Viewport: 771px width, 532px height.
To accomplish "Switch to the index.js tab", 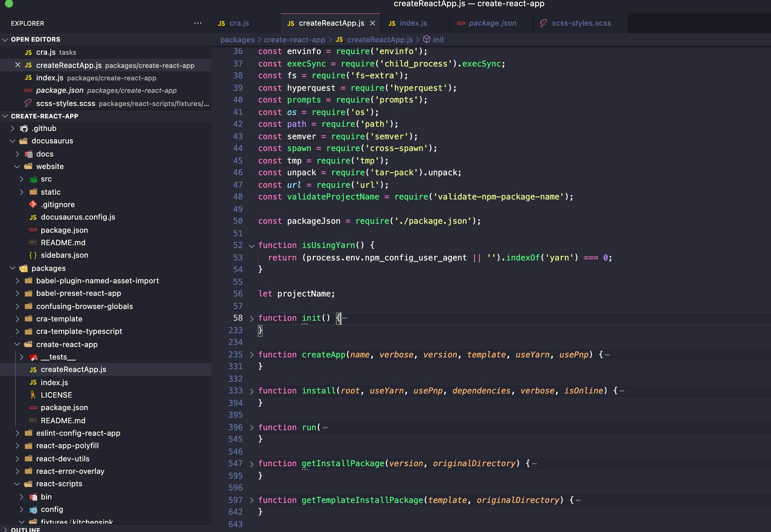I will (415, 23).
